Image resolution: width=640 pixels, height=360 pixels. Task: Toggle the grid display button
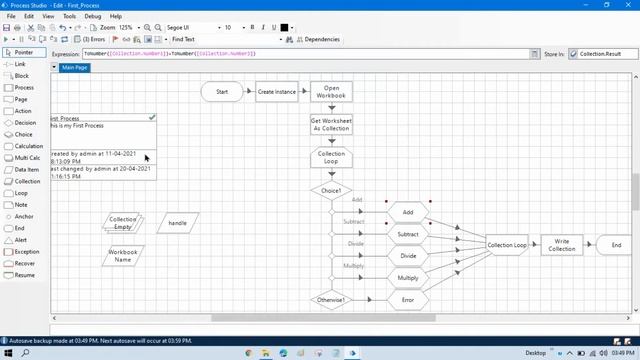pos(158,40)
